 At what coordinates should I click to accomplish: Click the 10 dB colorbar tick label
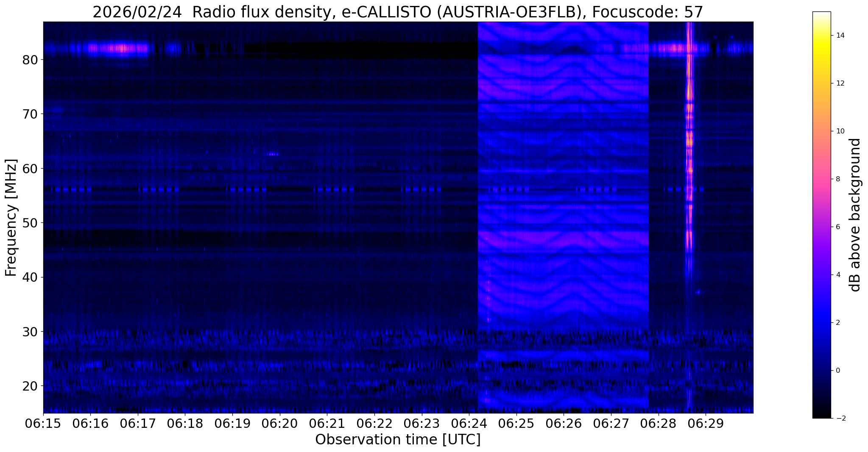840,131
